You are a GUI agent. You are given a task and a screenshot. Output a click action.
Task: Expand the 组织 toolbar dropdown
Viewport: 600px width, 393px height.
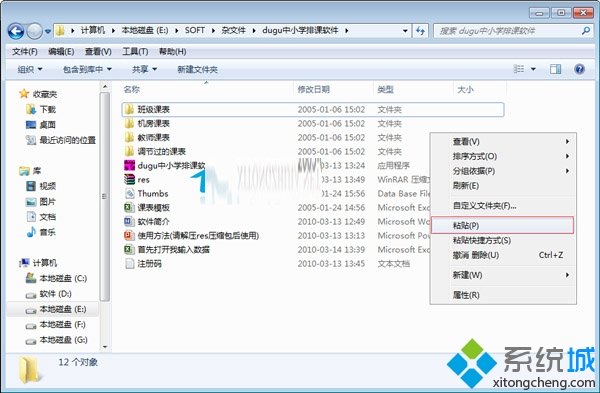(x=30, y=69)
